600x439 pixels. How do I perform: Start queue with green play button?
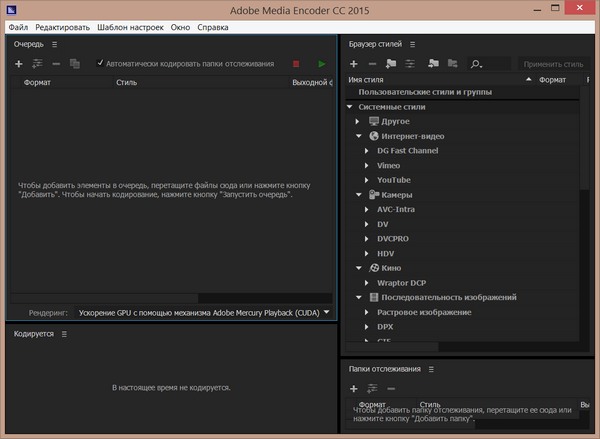tap(322, 64)
